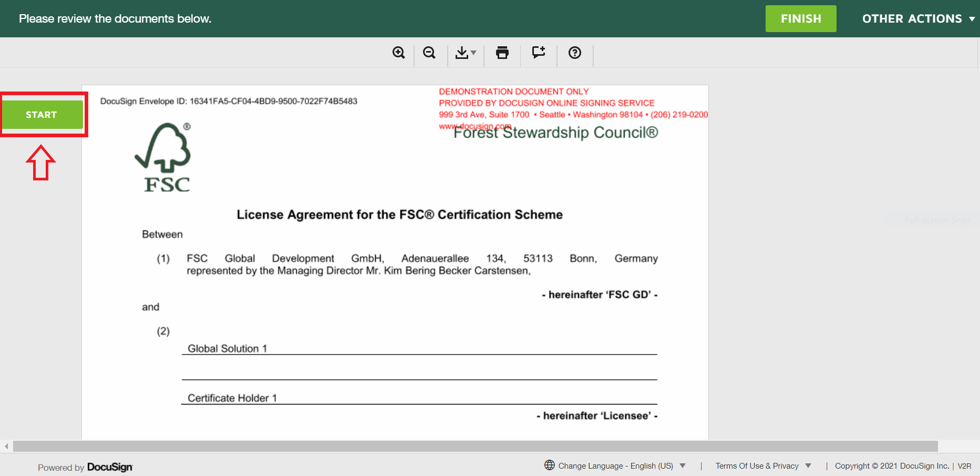Click the globe icon beside Change Language
Viewport: 980px width, 476px height.
pos(550,465)
